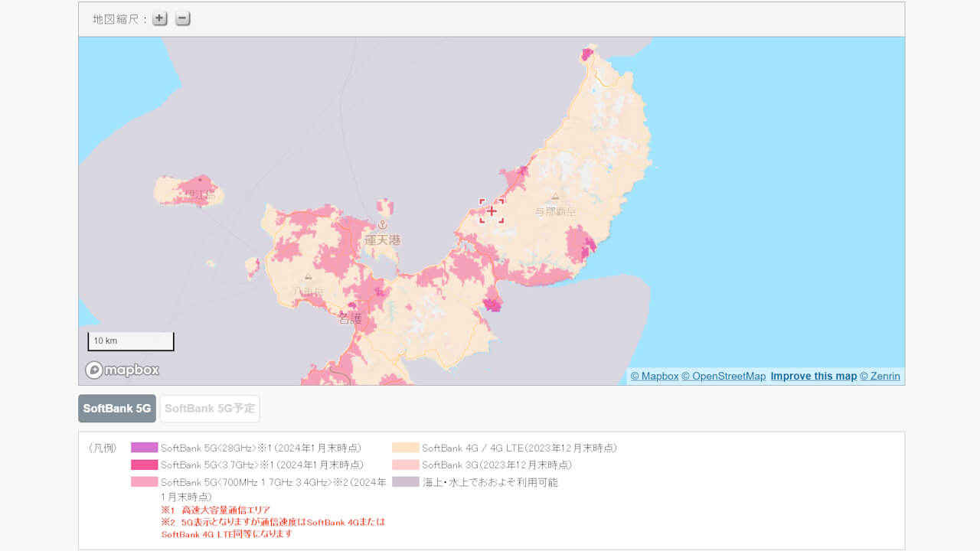Zoom out the map with minus button
Viewport: 980px width, 551px height.
point(182,19)
